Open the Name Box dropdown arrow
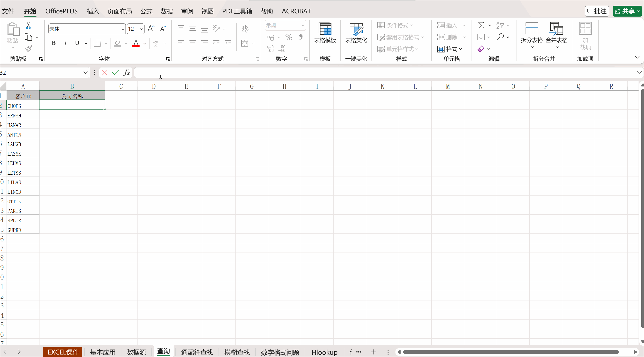The height and width of the screenshot is (357, 644). pos(86,72)
